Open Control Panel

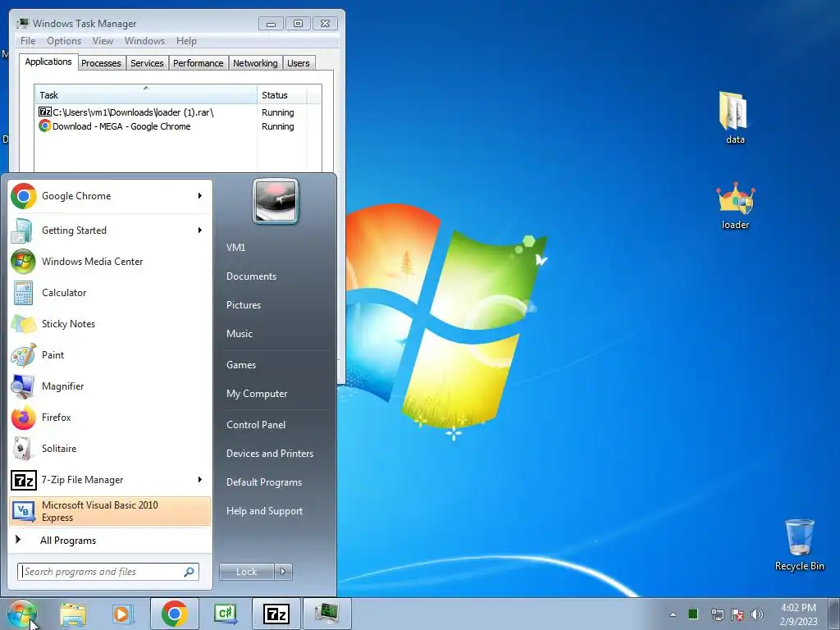256,425
